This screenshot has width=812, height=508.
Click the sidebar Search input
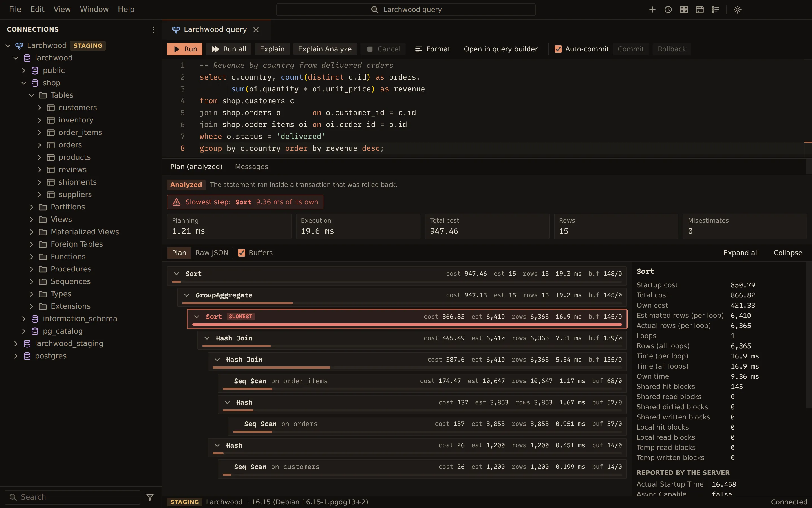coord(72,497)
